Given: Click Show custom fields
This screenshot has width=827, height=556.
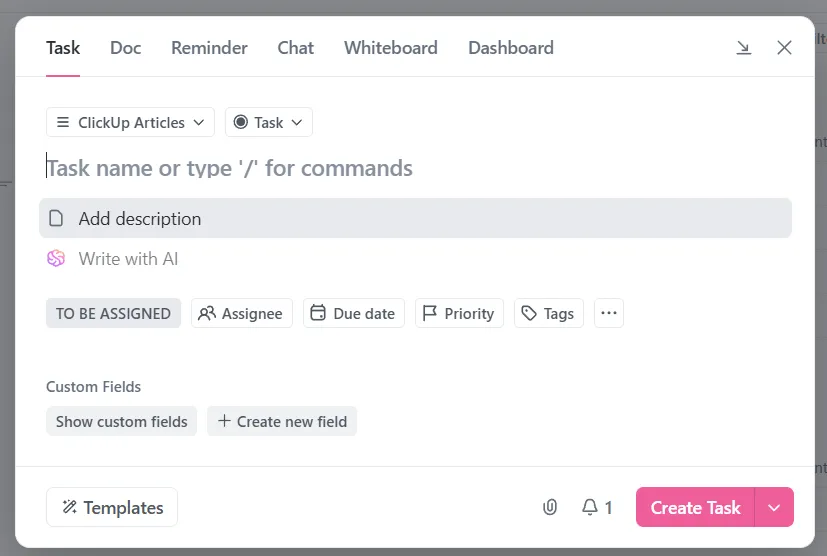Looking at the screenshot, I should (x=121, y=421).
